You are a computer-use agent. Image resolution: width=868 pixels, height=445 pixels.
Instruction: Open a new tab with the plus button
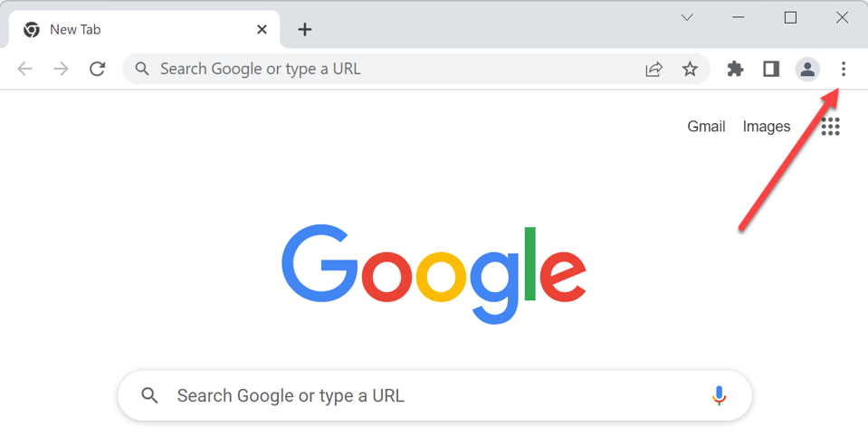pos(305,30)
